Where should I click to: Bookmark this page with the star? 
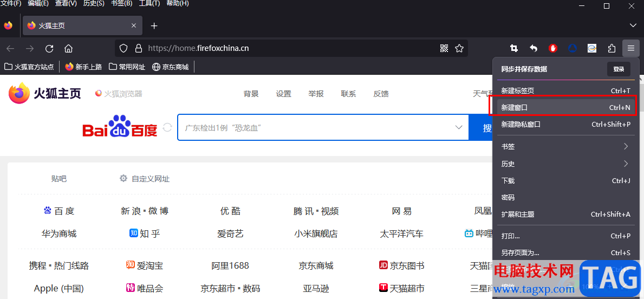(459, 48)
